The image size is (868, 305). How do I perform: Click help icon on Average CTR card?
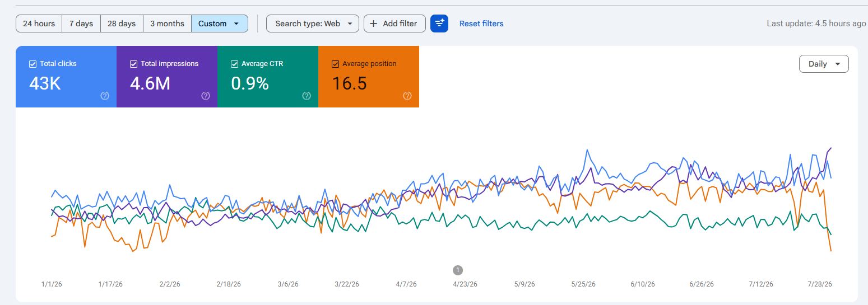[x=307, y=96]
